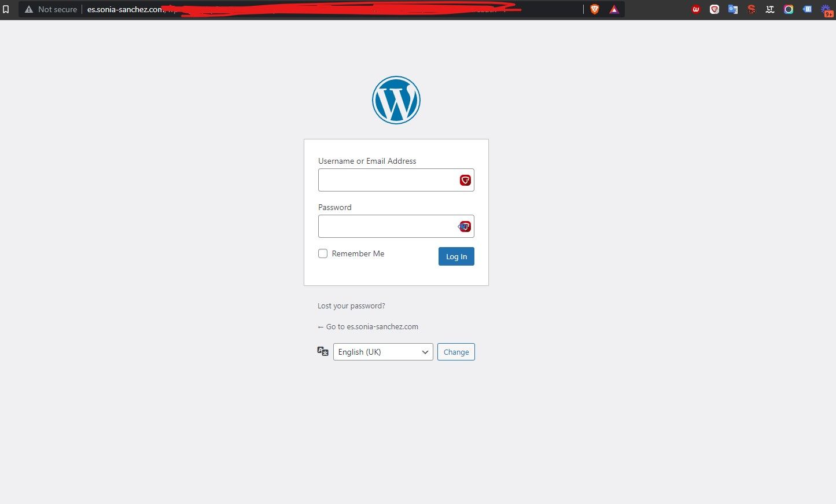
Task: Open the Lost your password? link
Action: (x=351, y=306)
